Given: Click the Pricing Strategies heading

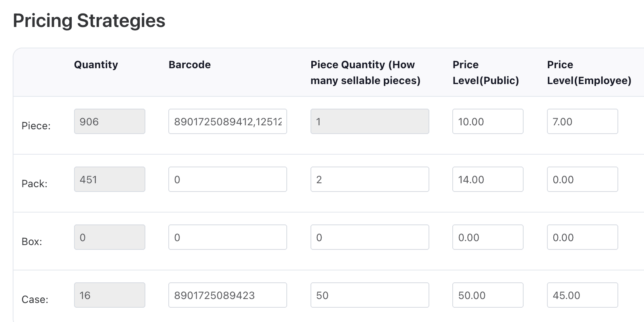Looking at the screenshot, I should (x=89, y=21).
